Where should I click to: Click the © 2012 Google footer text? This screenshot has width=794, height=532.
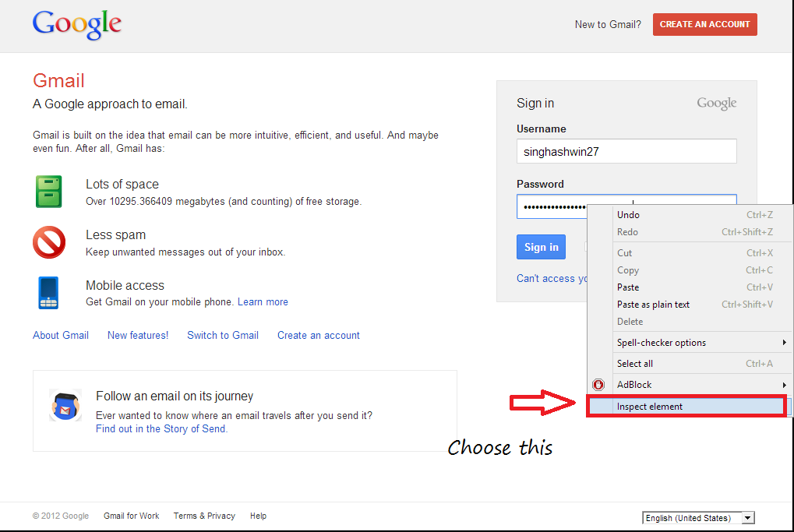[61, 516]
